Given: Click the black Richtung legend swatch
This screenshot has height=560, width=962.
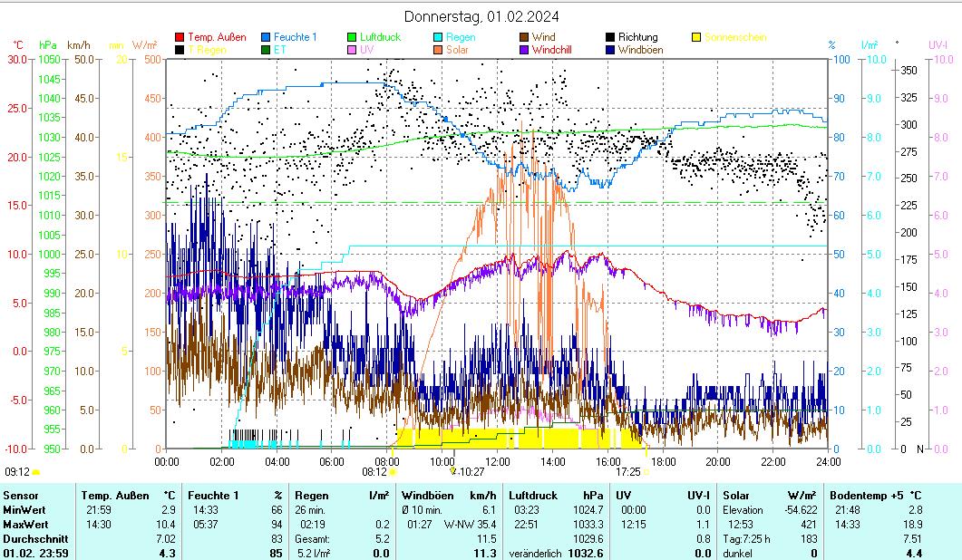Looking at the screenshot, I should click(610, 37).
